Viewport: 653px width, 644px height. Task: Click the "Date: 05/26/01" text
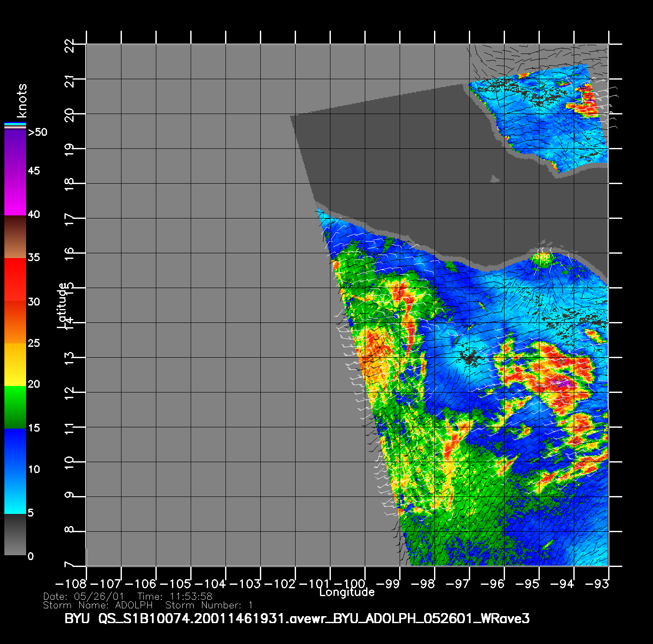coord(84,597)
